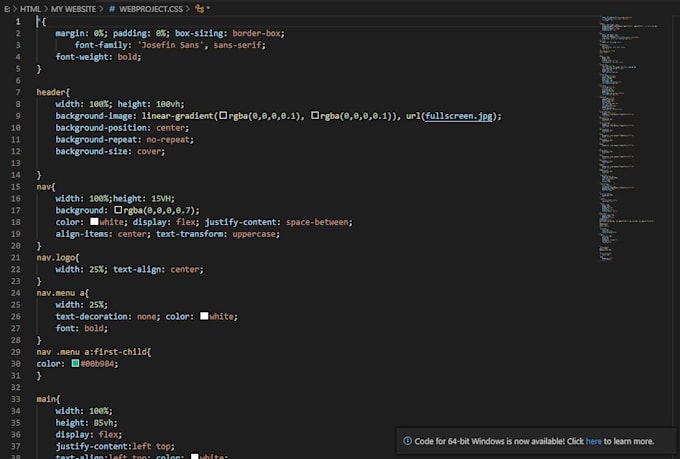The image size is (680, 459).
Task: Open the HTML breadcrumb folder
Action: point(30,9)
